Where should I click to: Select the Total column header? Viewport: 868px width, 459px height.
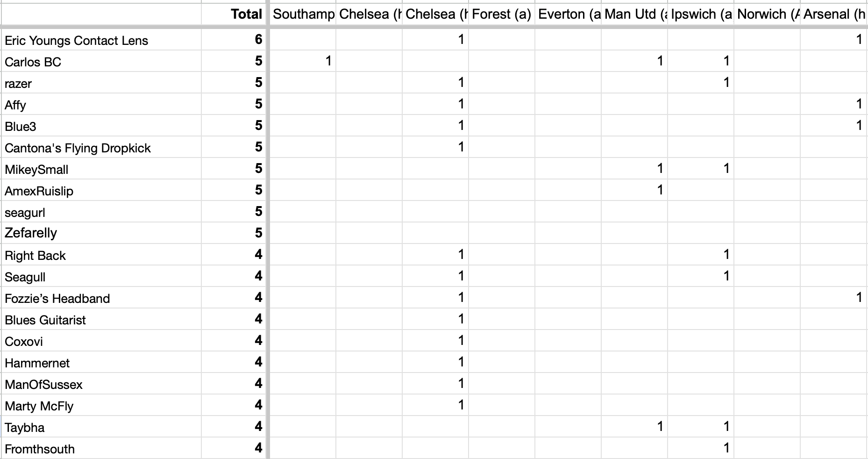click(x=233, y=14)
